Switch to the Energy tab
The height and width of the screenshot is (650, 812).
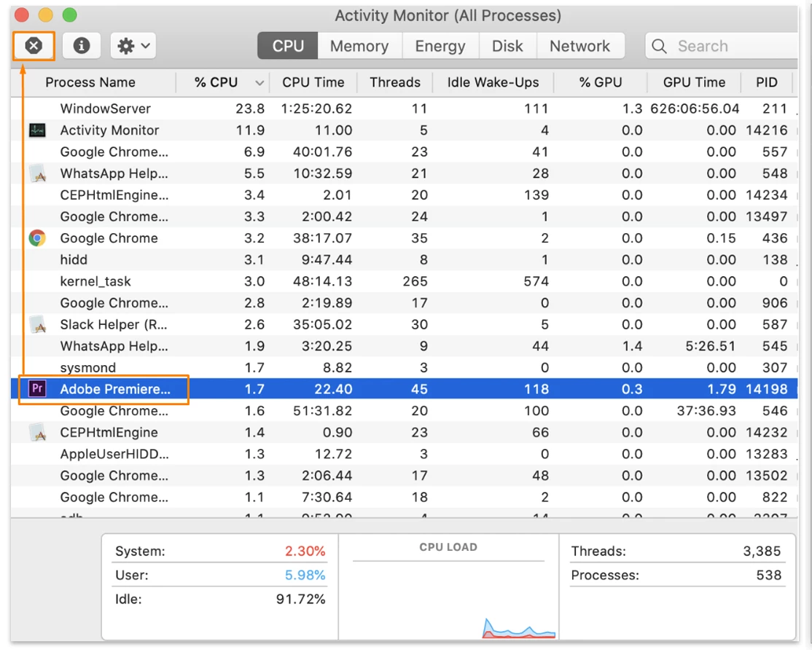tap(440, 46)
